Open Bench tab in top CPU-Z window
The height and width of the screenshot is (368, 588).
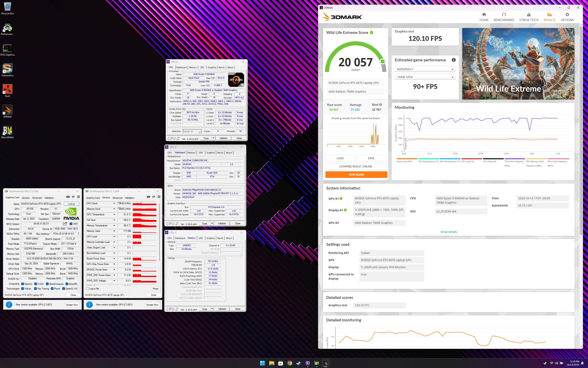pos(222,67)
